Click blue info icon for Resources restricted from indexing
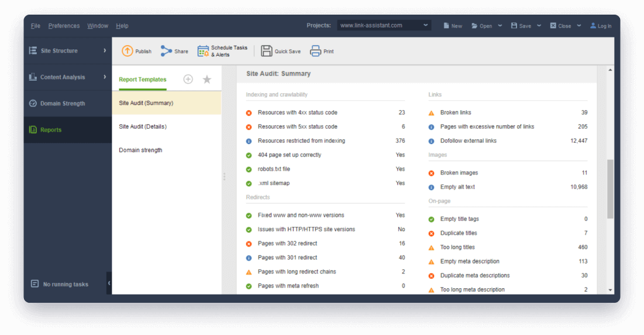This screenshot has height=335, width=644. tap(249, 141)
